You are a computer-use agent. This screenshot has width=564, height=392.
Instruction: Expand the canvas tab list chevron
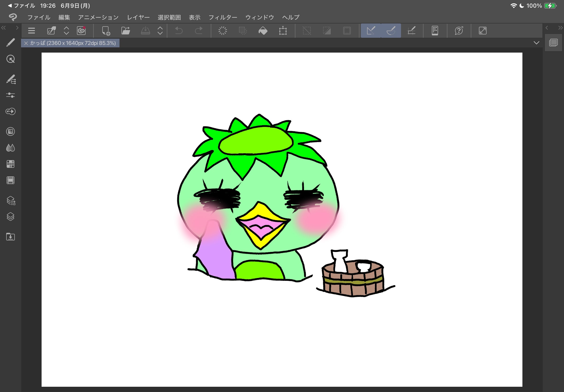point(536,43)
